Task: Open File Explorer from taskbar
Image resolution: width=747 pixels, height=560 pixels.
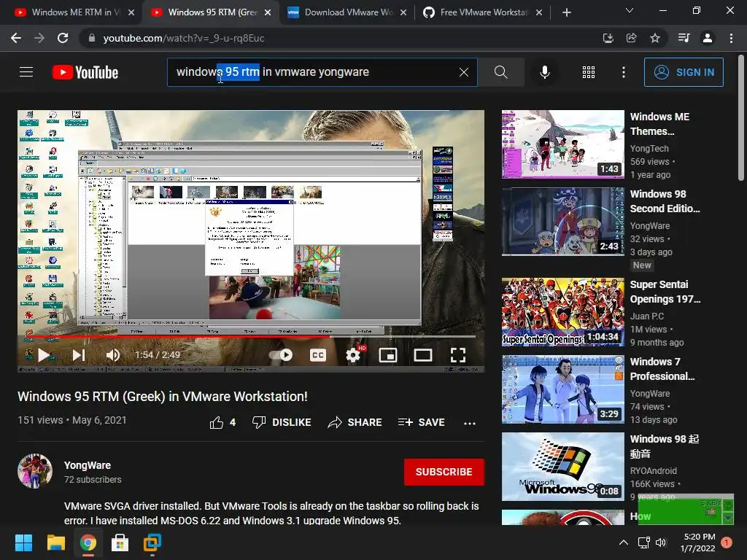Action: tap(55, 542)
